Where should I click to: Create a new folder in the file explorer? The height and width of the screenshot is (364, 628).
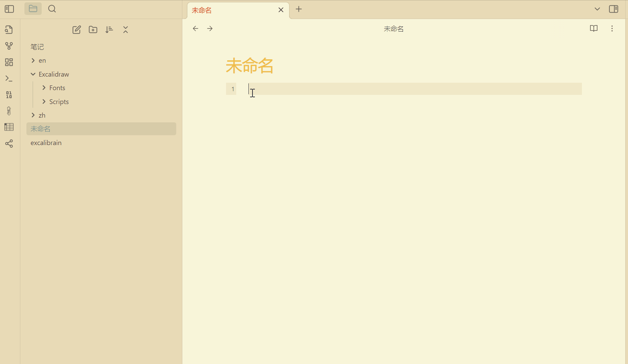pyautogui.click(x=93, y=30)
